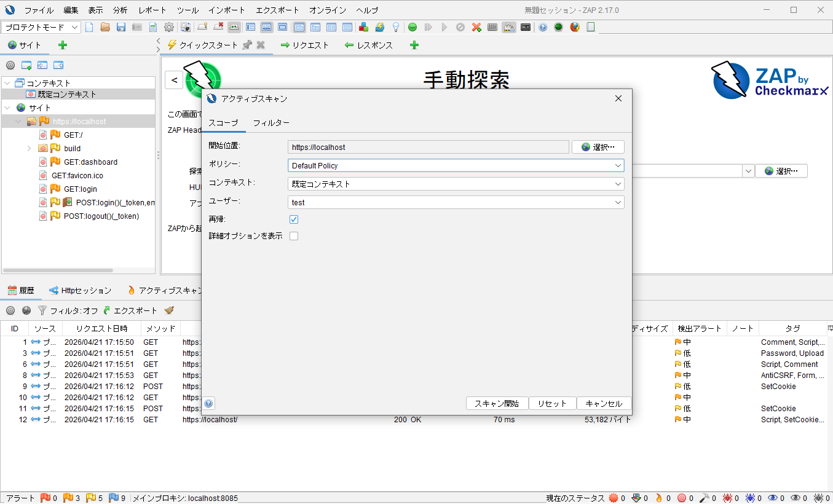This screenshot has height=504, width=833.
Task: Click the blue floppy save session icon
Action: point(121,27)
